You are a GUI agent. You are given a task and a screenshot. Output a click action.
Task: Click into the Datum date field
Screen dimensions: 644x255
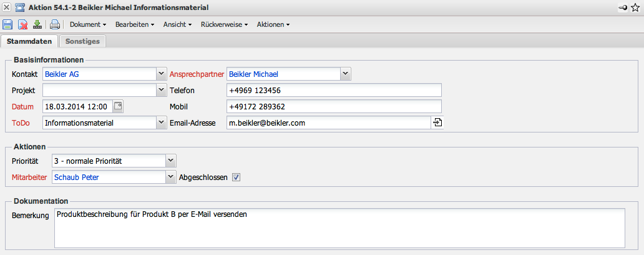[77, 106]
